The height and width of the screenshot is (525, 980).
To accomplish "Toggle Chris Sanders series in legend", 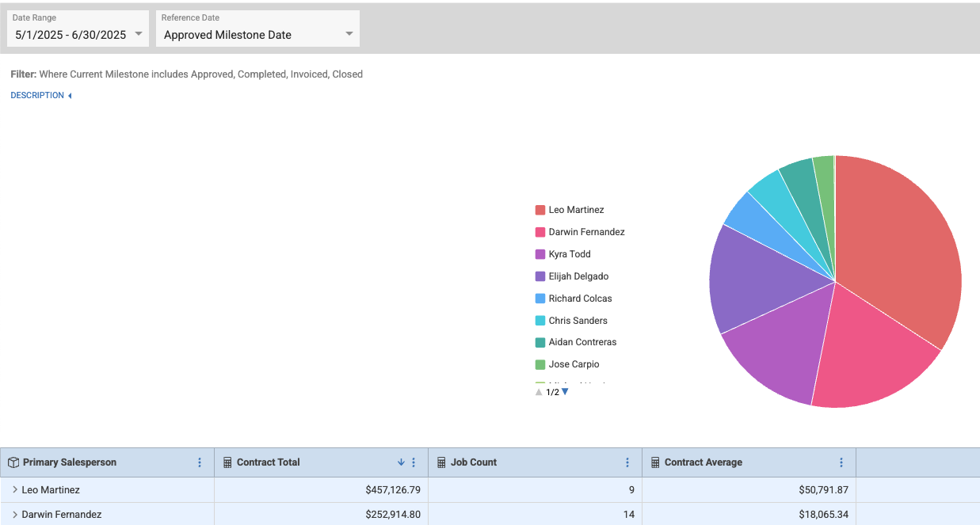I will click(578, 321).
